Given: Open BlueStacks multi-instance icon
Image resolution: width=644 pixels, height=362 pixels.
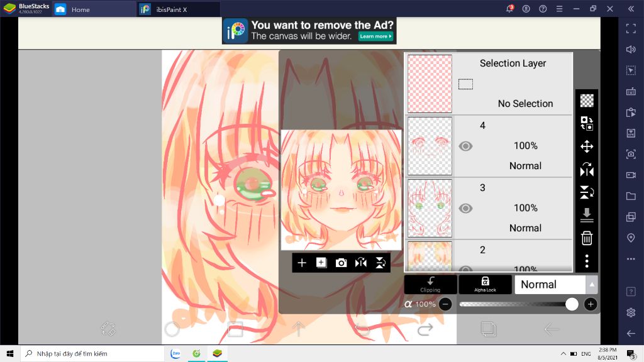Looking at the screenshot, I should point(631,217).
